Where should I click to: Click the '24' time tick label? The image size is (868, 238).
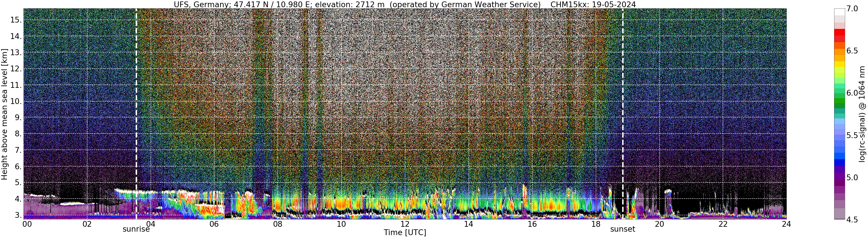[786, 224]
